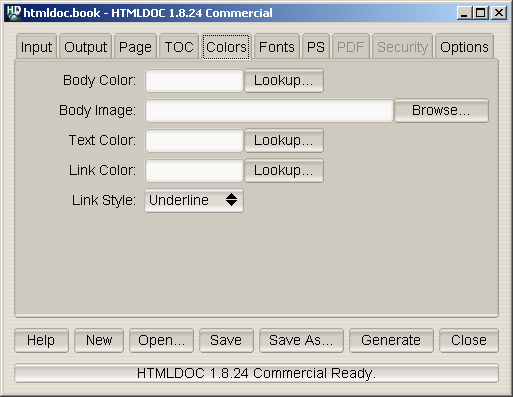This screenshot has width=513, height=397.
Task: Open the Output tab
Action: point(85,47)
